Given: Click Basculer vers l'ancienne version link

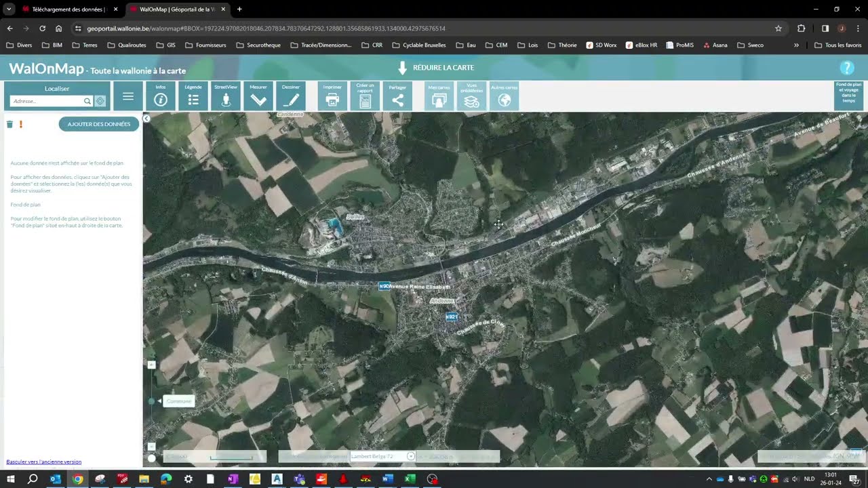Looking at the screenshot, I should (44, 462).
